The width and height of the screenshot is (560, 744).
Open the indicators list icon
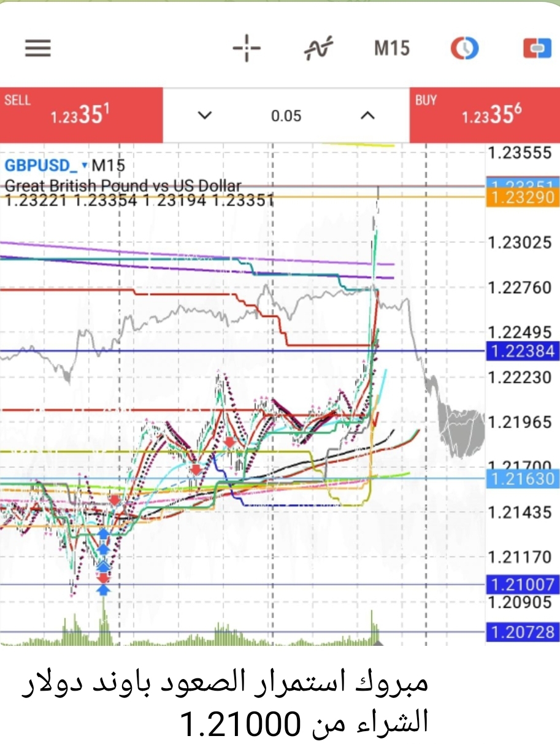tap(319, 48)
